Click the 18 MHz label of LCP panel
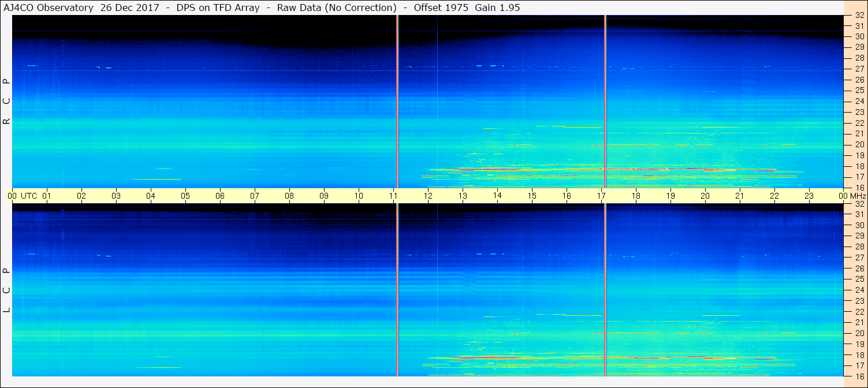The image size is (868, 388). pyautogui.click(x=859, y=355)
